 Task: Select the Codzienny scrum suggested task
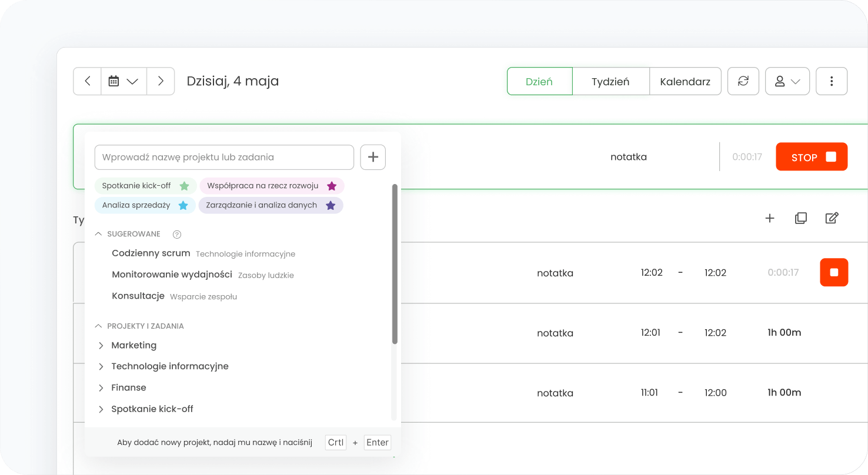(151, 253)
